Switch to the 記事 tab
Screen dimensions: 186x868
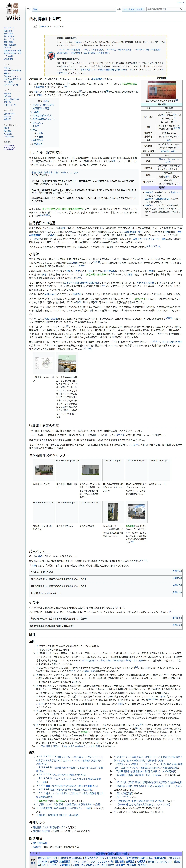click(29, 9)
